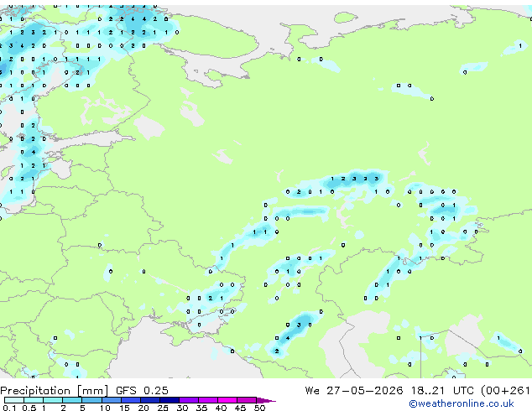Click the 35 to 40 mm violet swatch
Screen dimensions: 532x411
click(208, 400)
